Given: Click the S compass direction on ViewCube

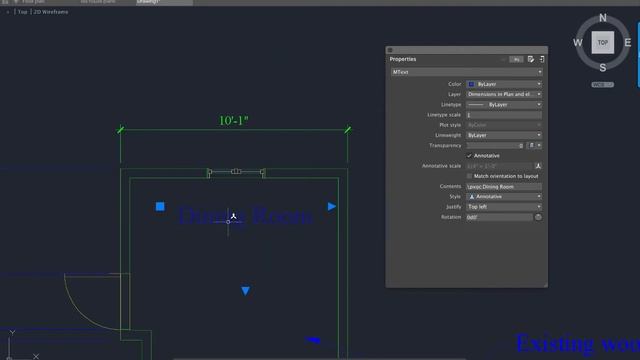Looking at the screenshot, I should [602, 68].
